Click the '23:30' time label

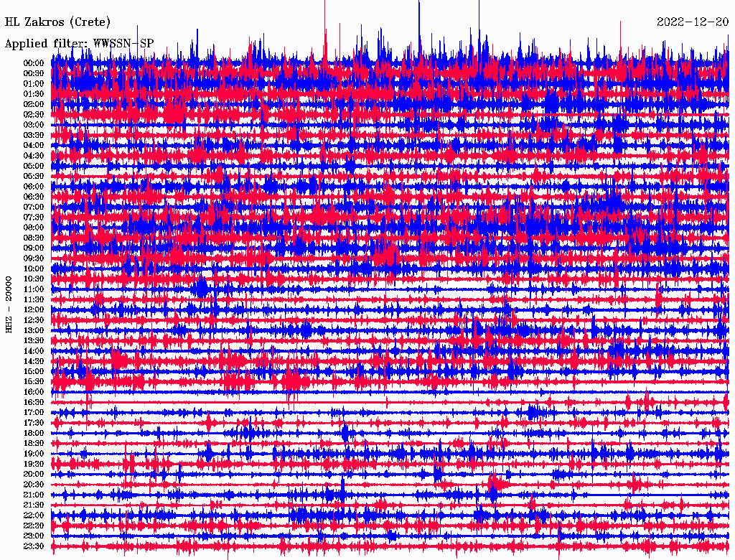click(x=34, y=546)
